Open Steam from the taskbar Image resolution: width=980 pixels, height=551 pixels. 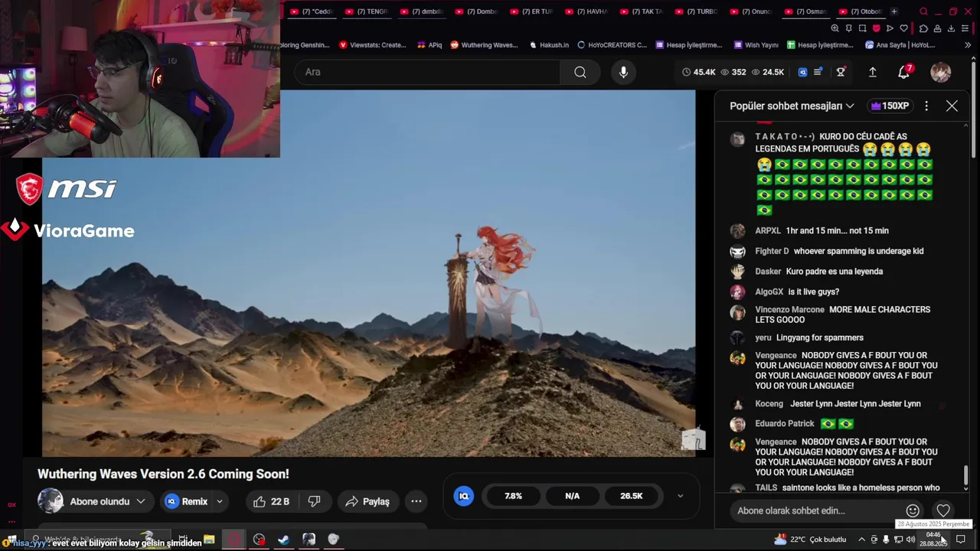click(x=284, y=540)
